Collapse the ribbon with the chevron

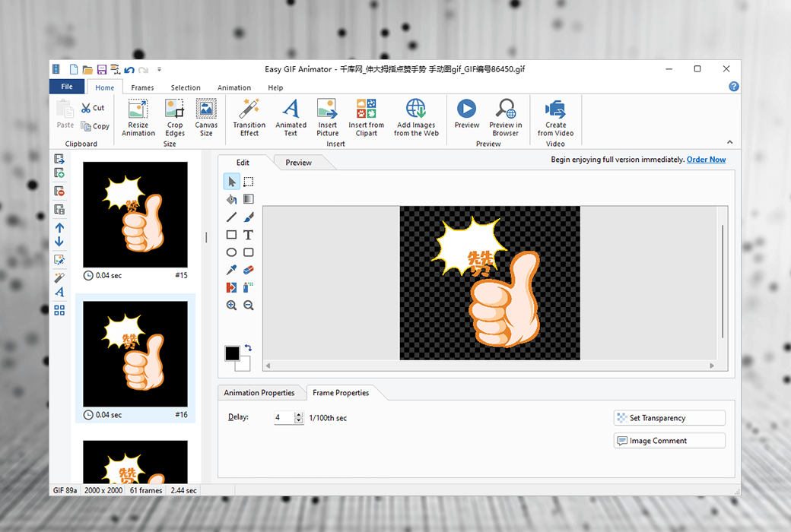coord(729,142)
